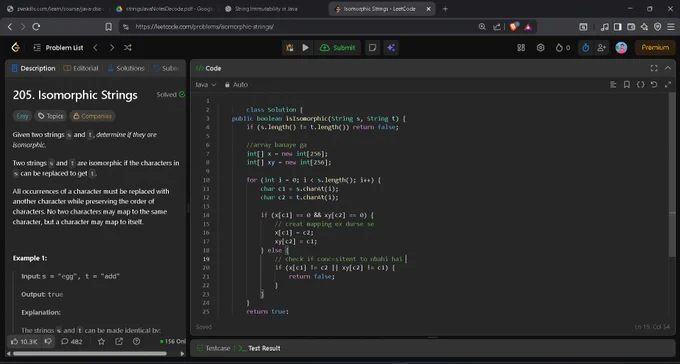Collapse the Code panel chevron

(668, 68)
